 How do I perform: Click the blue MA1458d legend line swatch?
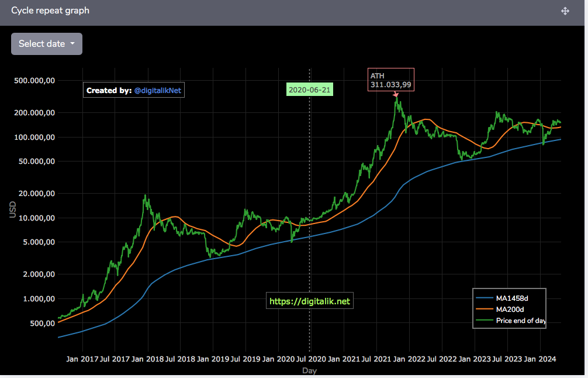[484, 298]
